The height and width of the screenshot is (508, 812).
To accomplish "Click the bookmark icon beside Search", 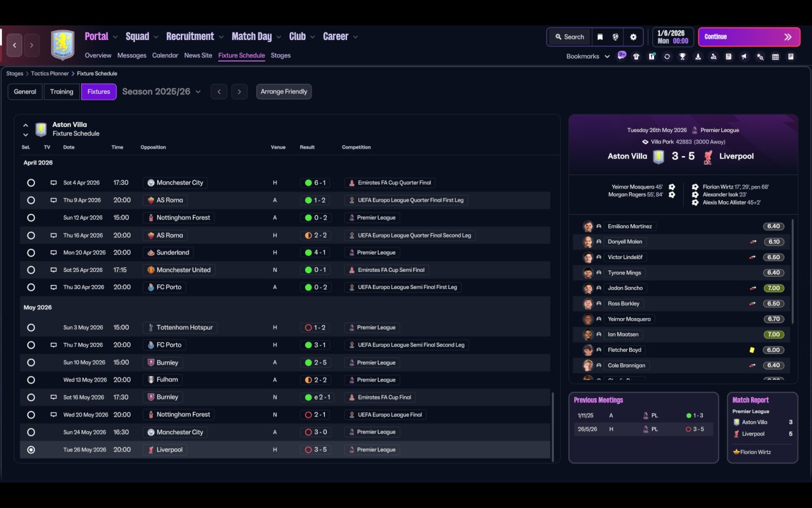I will [600, 37].
